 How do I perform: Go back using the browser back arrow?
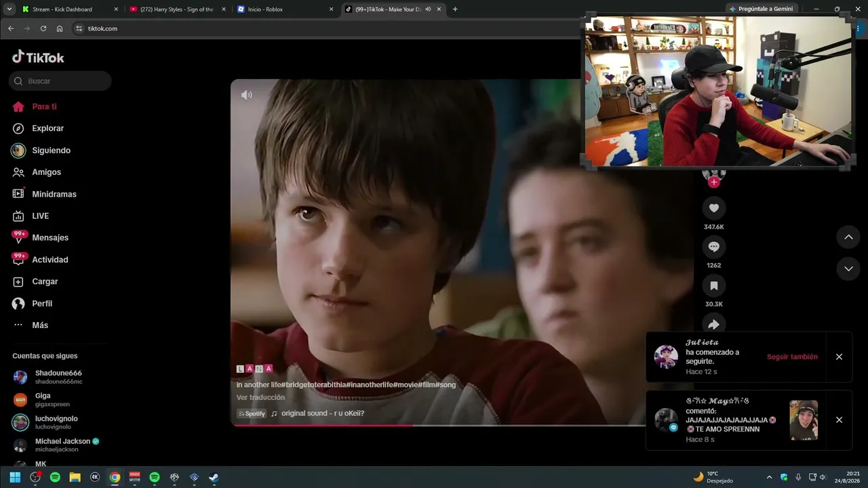pos(11,28)
